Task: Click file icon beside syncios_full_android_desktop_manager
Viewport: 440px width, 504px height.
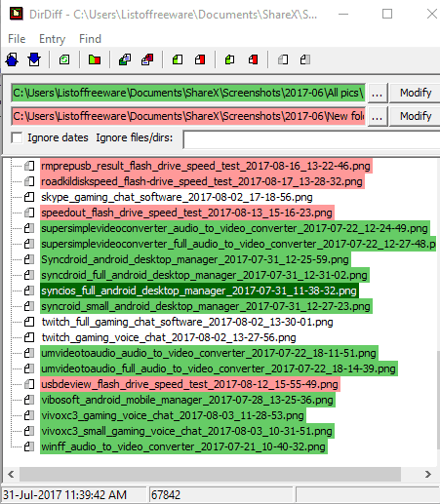Action: click(29, 291)
